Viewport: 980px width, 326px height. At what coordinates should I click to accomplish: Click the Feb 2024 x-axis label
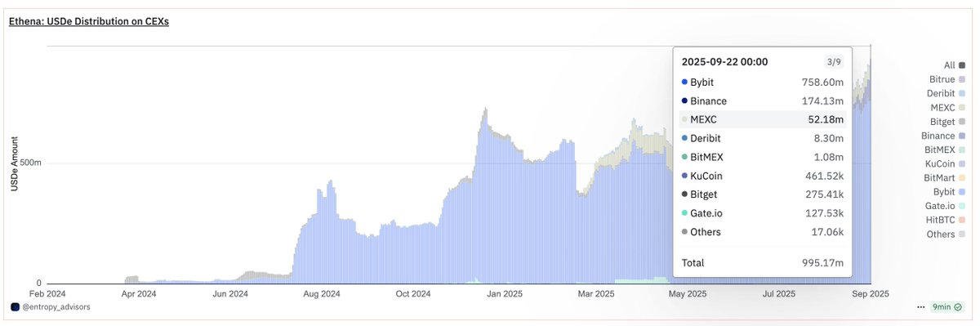[47, 293]
